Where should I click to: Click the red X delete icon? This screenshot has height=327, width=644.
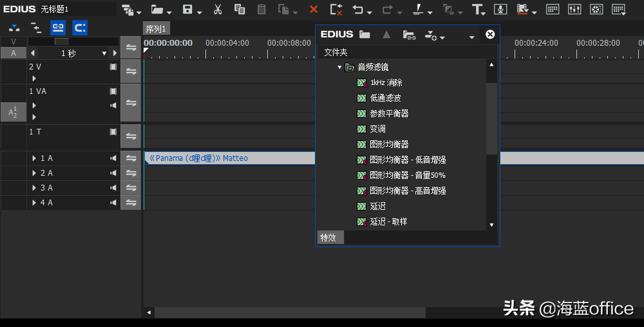[x=314, y=9]
